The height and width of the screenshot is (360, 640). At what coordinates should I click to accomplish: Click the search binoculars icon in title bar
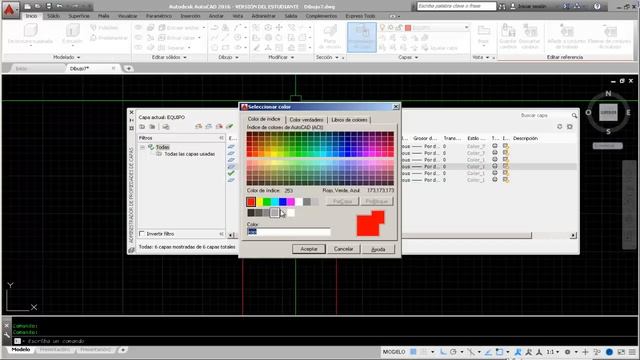(x=502, y=7)
